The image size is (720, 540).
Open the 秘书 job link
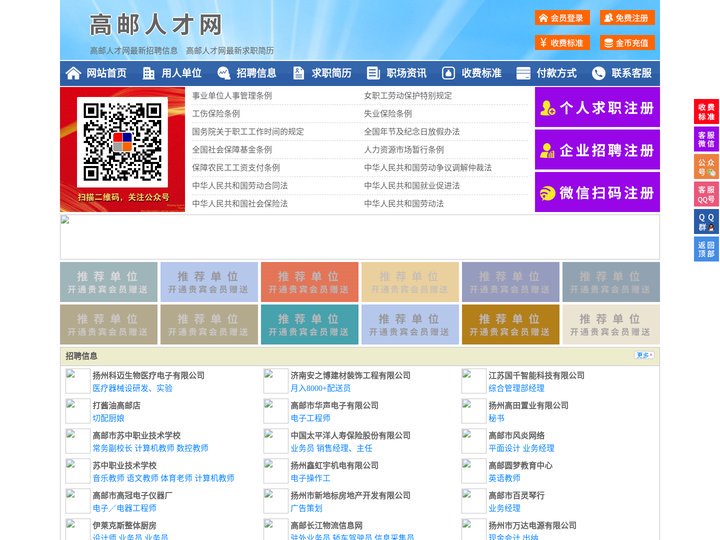496,418
